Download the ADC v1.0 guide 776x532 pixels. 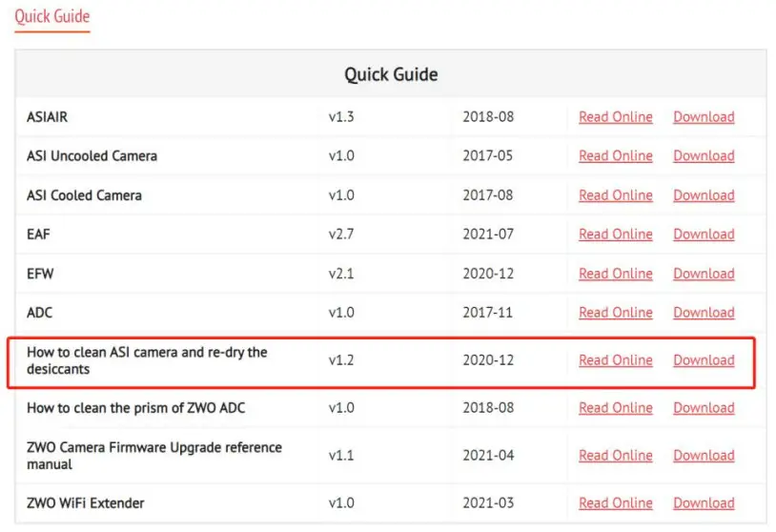coord(704,313)
